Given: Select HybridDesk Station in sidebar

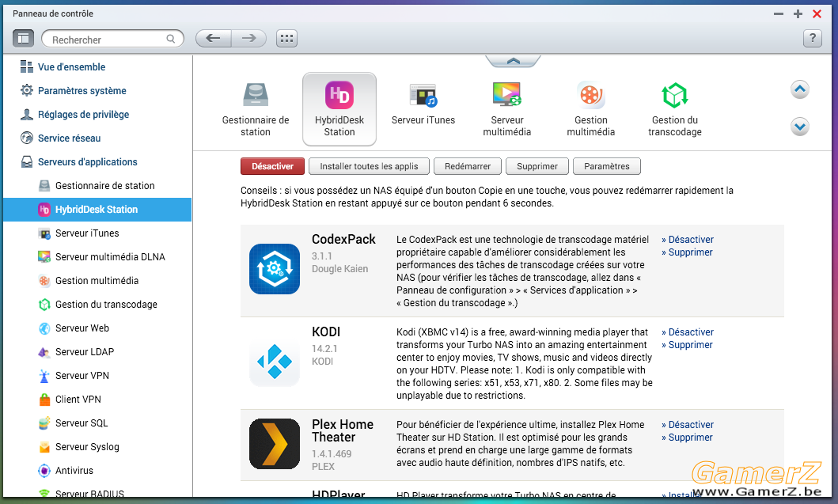Looking at the screenshot, I should 97,210.
